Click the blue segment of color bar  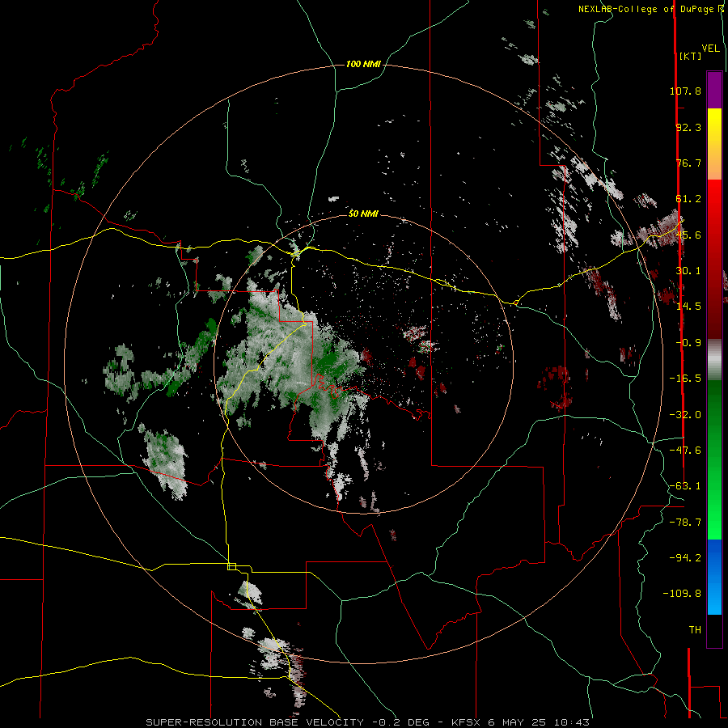tap(714, 577)
